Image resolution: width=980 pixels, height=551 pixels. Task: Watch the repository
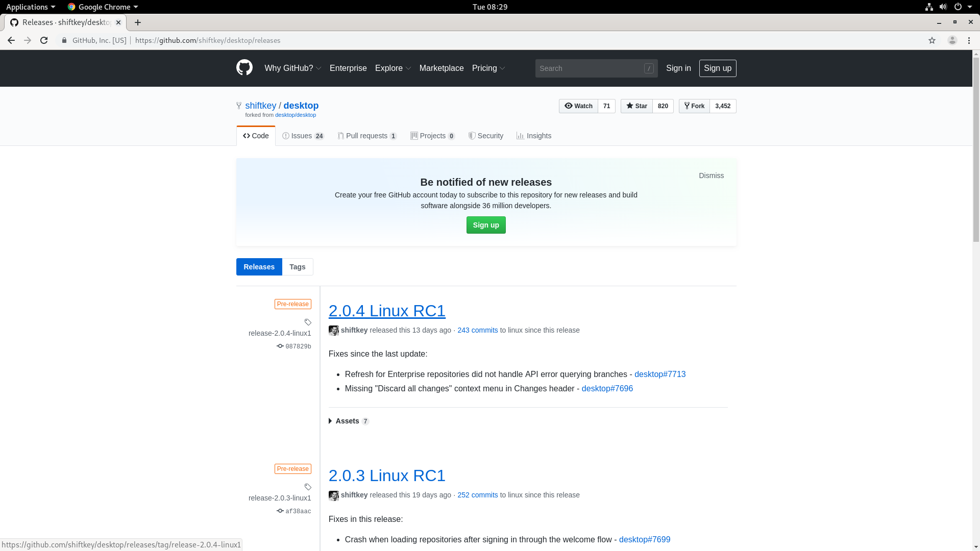(x=578, y=106)
